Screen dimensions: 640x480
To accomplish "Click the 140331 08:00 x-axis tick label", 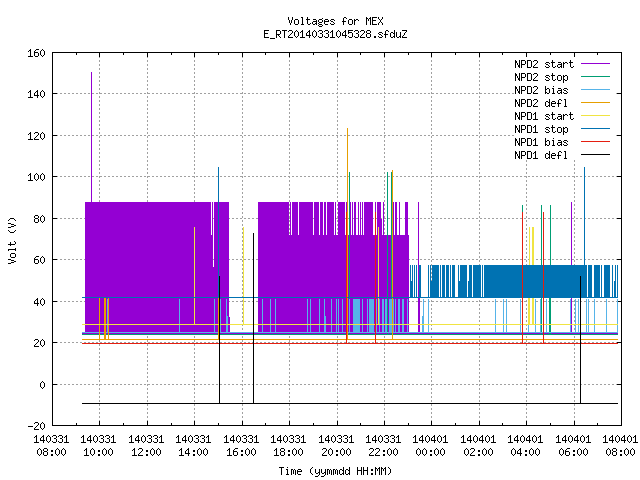I will click(51, 446).
